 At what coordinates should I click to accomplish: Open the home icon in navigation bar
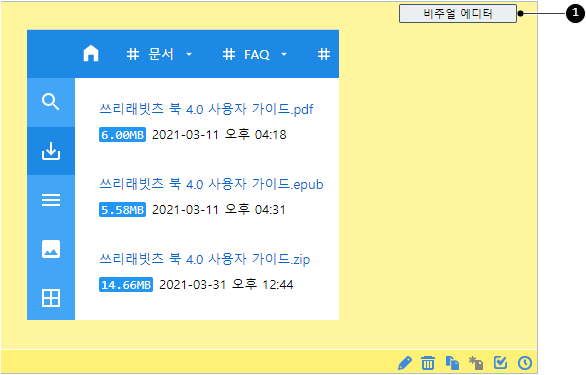91,53
